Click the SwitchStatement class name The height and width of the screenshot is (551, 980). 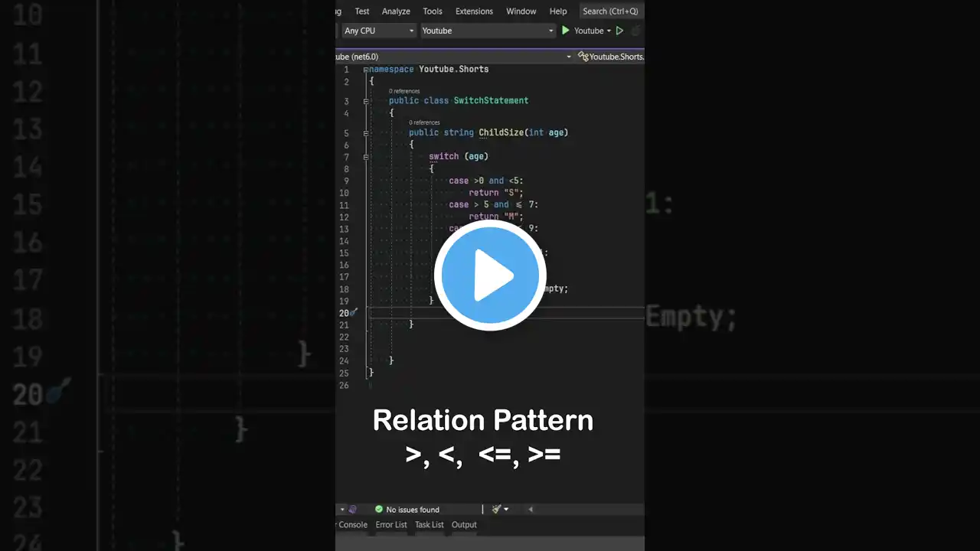tap(491, 100)
